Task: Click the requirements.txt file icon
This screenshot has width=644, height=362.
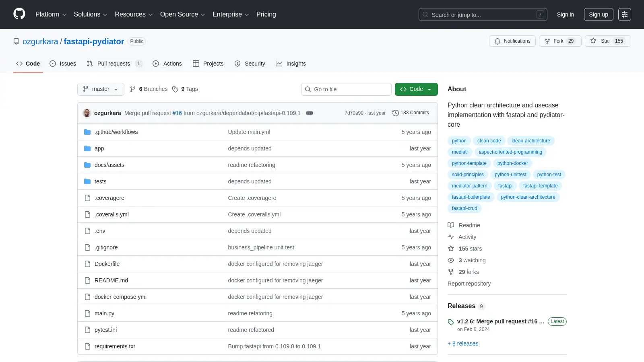Action: point(87,346)
